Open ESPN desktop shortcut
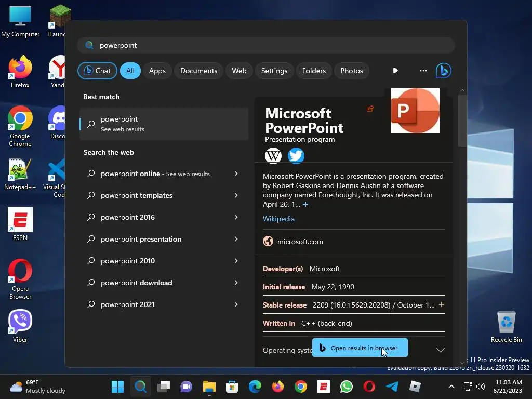The height and width of the screenshot is (399, 532). tap(20, 224)
